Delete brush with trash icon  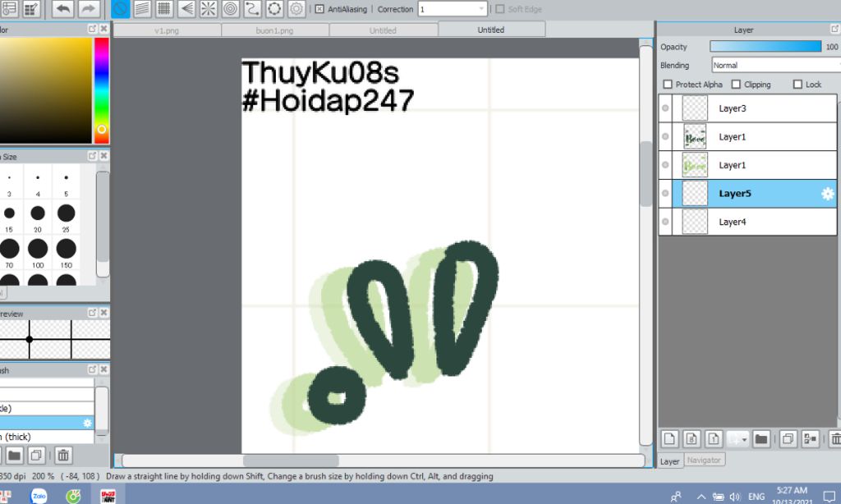(63, 456)
